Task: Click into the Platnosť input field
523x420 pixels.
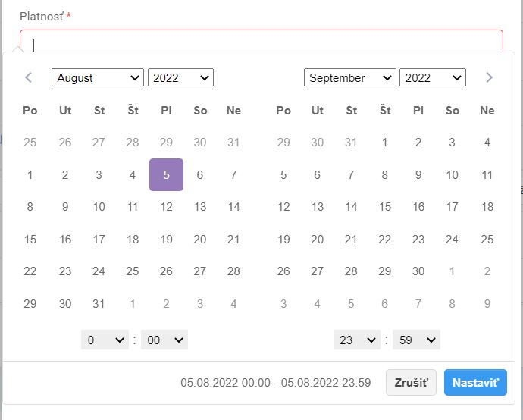Action: click(x=261, y=42)
